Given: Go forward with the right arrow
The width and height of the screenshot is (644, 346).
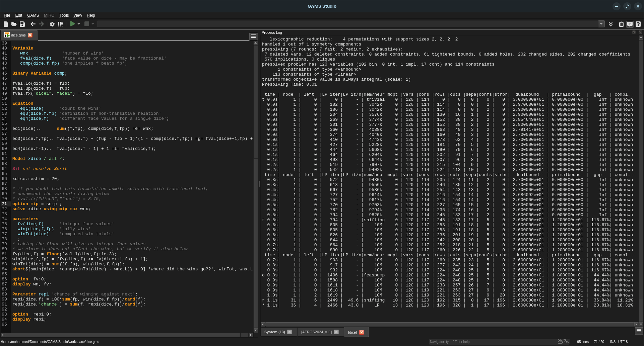Looking at the screenshot, I should (x=41, y=24).
